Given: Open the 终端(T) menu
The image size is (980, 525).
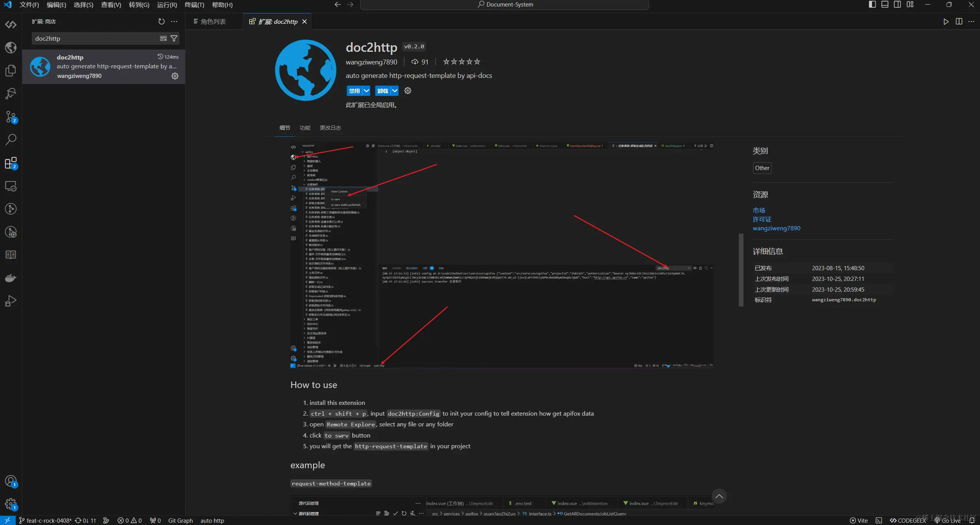Looking at the screenshot, I should click(194, 5).
